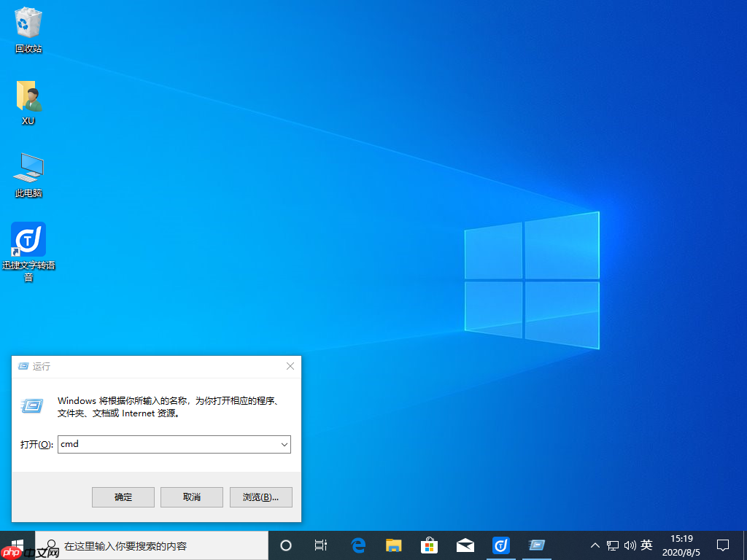747x560 pixels.
Task: Click the Cortana circle icon on taskbar
Action: click(x=286, y=545)
